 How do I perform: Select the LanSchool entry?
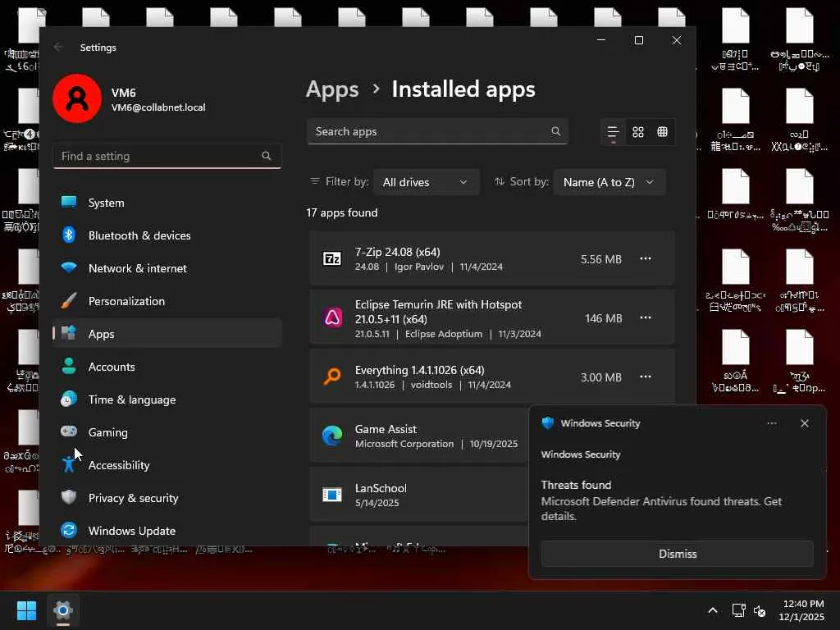click(x=419, y=495)
